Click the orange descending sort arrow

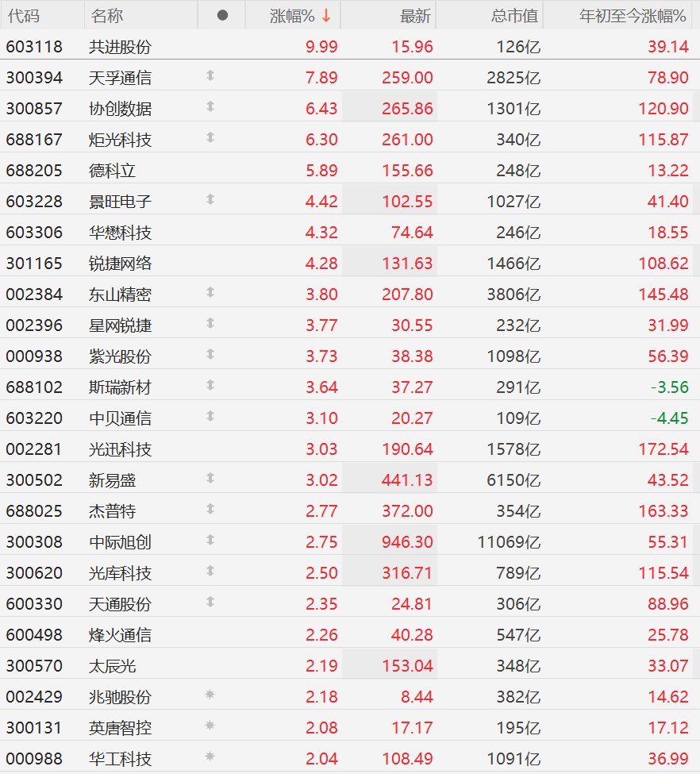326,15
